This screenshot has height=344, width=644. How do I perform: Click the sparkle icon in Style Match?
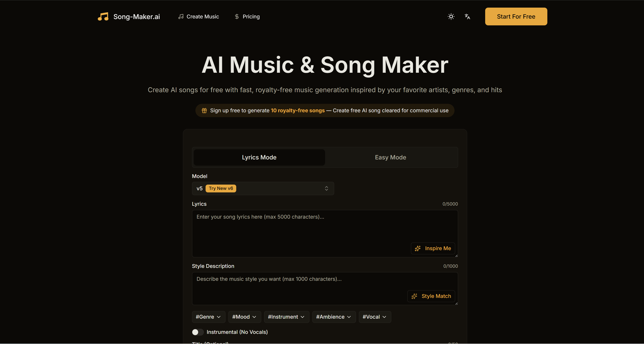point(415,296)
